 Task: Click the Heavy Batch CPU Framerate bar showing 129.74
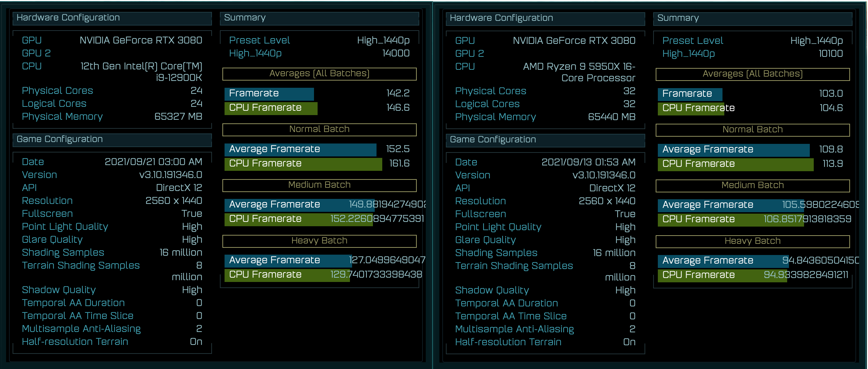click(287, 275)
